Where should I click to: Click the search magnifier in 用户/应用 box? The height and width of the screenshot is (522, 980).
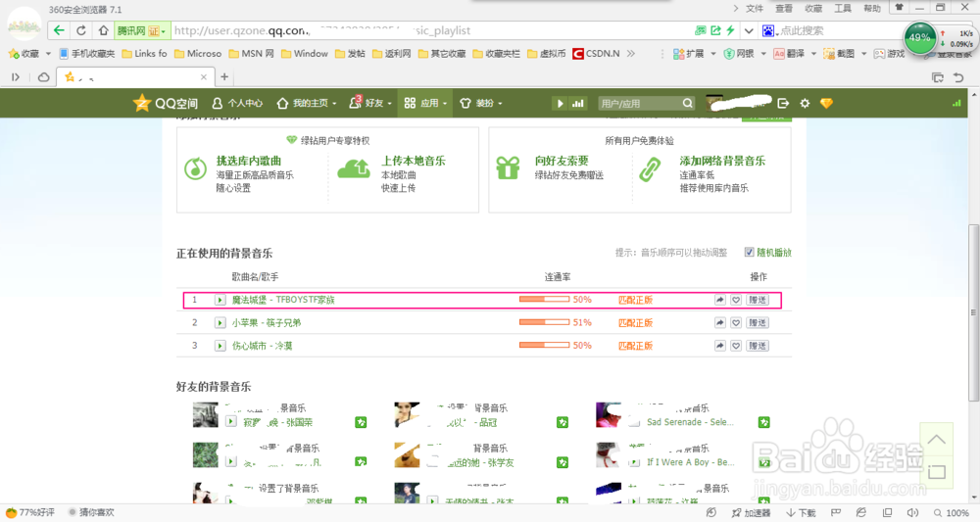point(688,104)
